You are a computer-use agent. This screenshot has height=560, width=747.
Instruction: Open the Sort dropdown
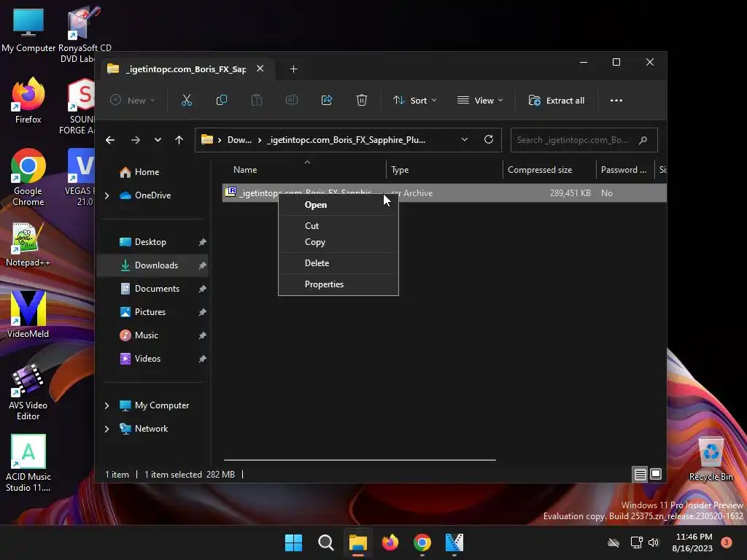414,101
